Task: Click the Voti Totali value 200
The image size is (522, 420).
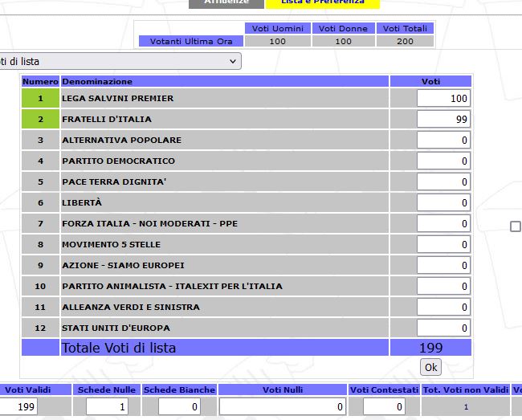Action: point(405,41)
